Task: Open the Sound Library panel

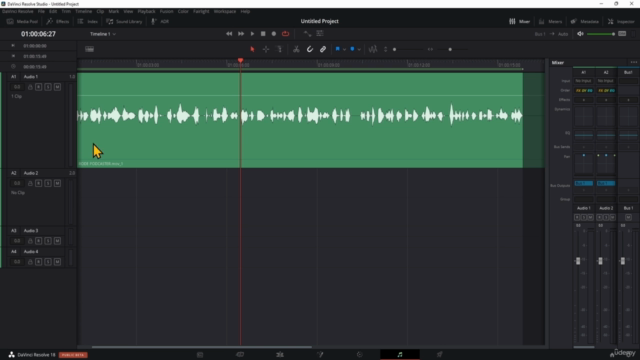Action: click(x=124, y=22)
